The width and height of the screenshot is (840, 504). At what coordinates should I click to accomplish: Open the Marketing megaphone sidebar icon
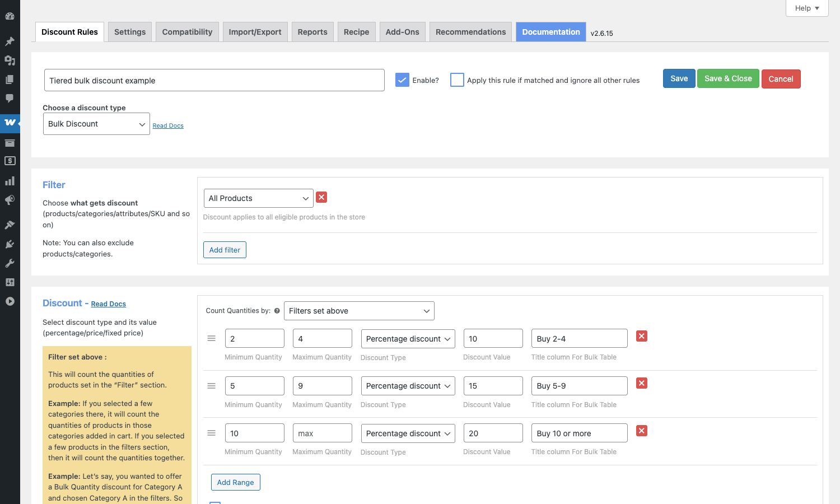10,200
